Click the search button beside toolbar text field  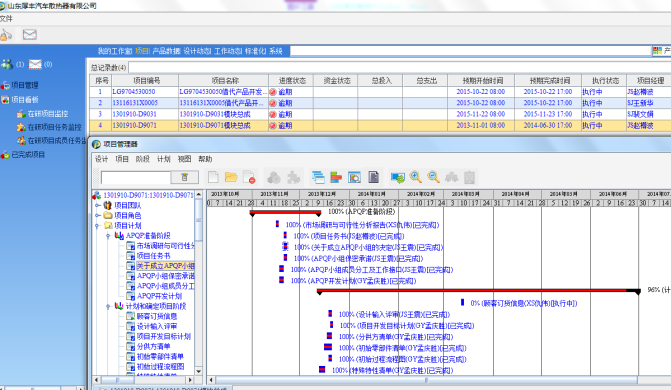[x=185, y=177]
